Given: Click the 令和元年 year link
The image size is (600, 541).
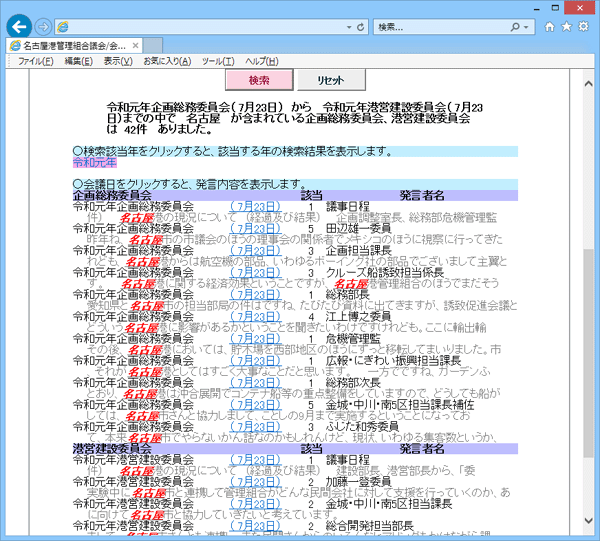Looking at the screenshot, I should (95, 163).
